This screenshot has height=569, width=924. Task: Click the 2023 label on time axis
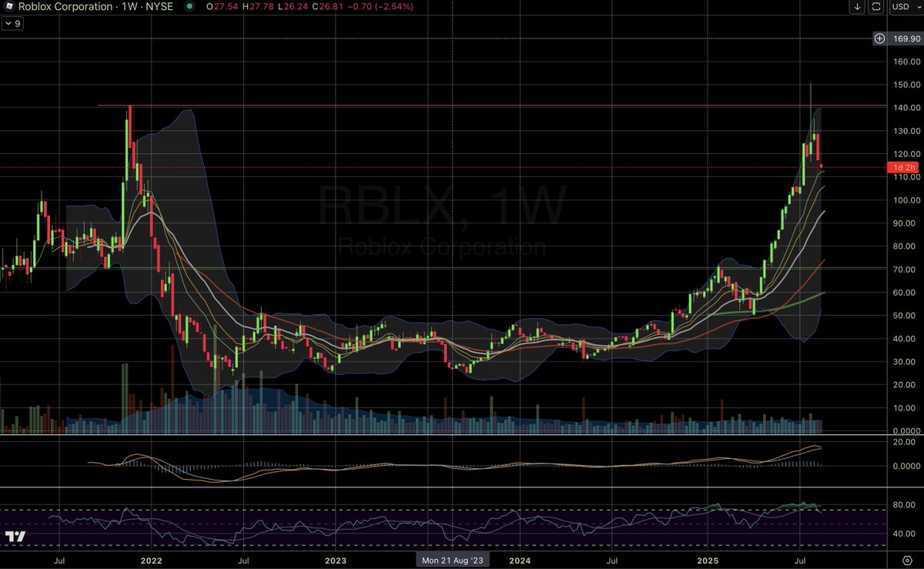334,561
